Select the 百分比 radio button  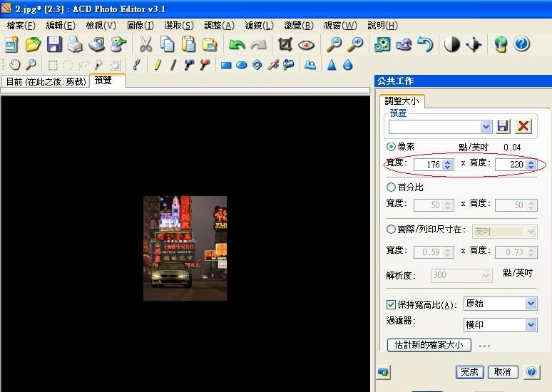391,187
